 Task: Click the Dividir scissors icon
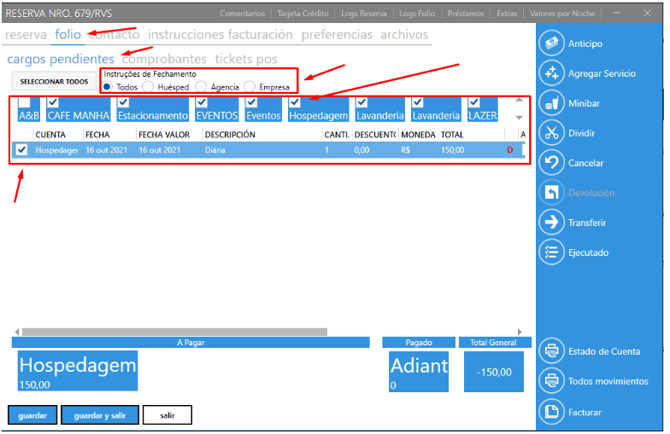point(551,133)
